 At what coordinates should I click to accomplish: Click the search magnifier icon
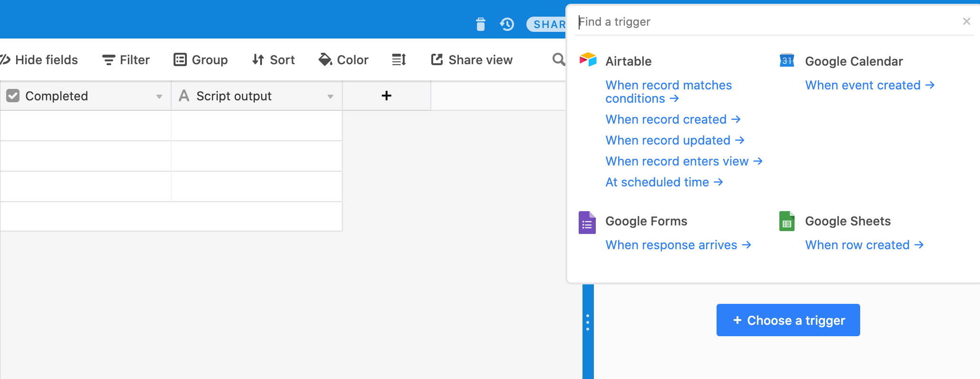(x=559, y=59)
